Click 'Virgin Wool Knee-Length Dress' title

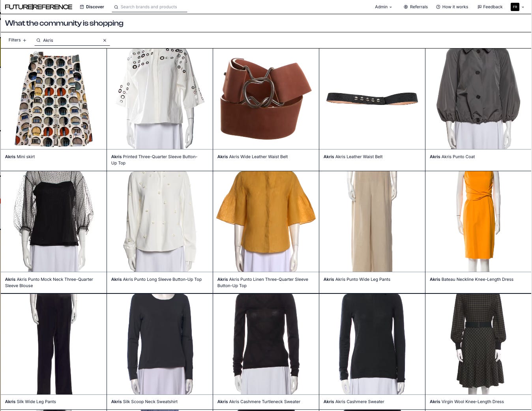467,402
